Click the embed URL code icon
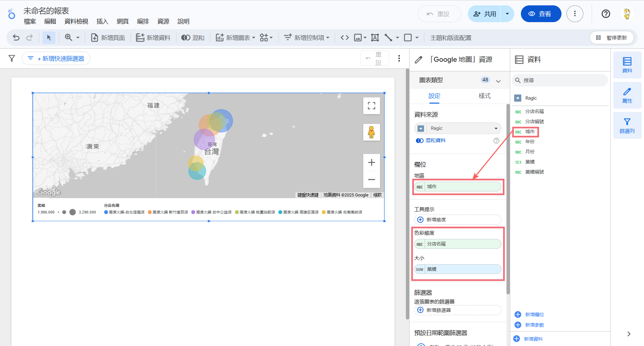Viewport: 644px width, 346px height. click(x=345, y=38)
